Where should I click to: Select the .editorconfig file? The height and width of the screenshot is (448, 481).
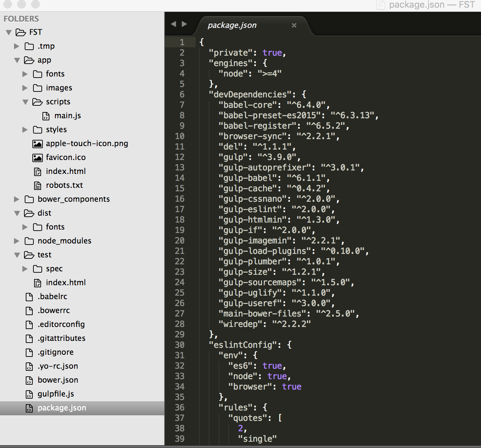click(61, 324)
